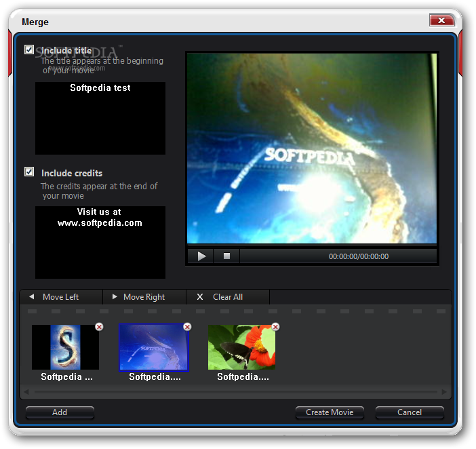476x449 pixels.
Task: Uncheck the Include credits checkbox
Action: (x=29, y=172)
